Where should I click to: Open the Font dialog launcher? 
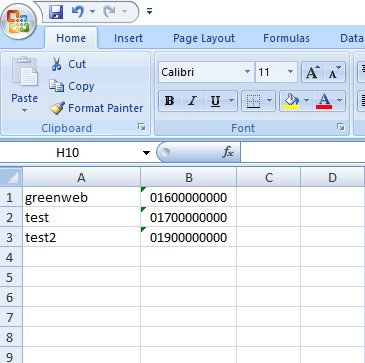click(x=341, y=127)
